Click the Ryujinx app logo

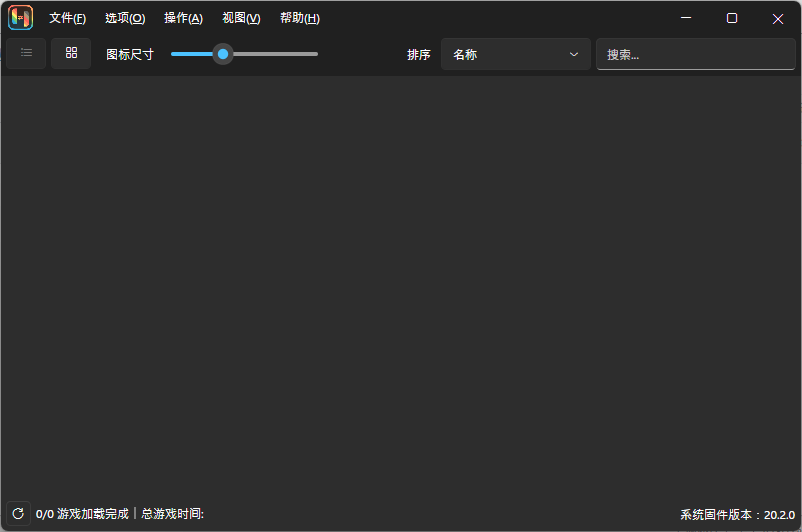click(x=21, y=18)
